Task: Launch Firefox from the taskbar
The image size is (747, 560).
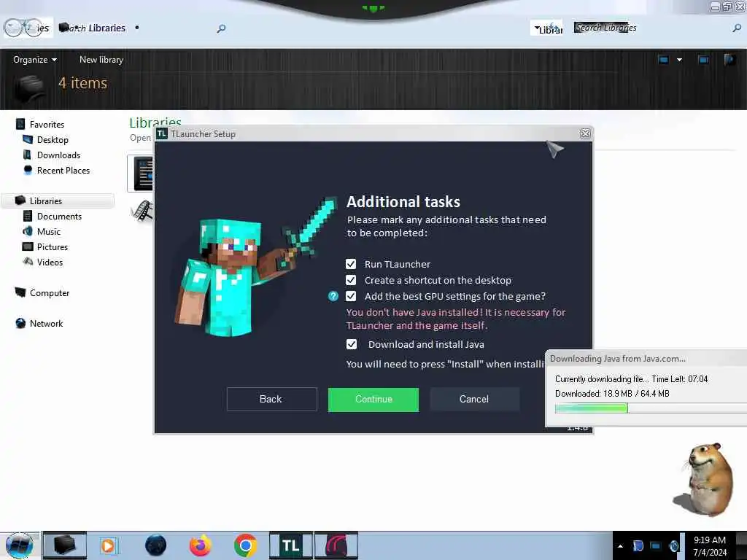Action: click(201, 545)
